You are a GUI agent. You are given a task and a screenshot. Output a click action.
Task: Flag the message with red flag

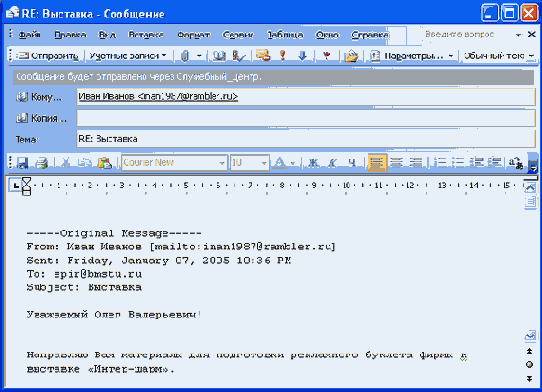click(x=326, y=56)
